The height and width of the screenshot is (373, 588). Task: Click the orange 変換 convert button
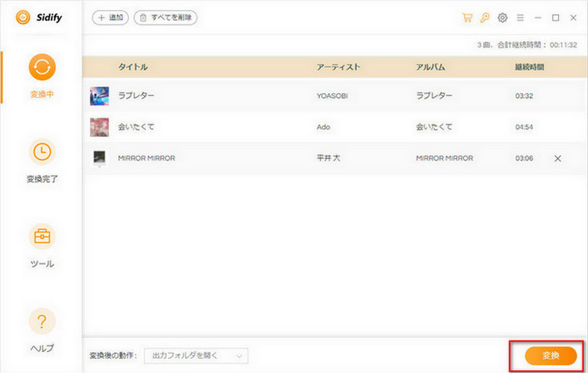point(550,356)
